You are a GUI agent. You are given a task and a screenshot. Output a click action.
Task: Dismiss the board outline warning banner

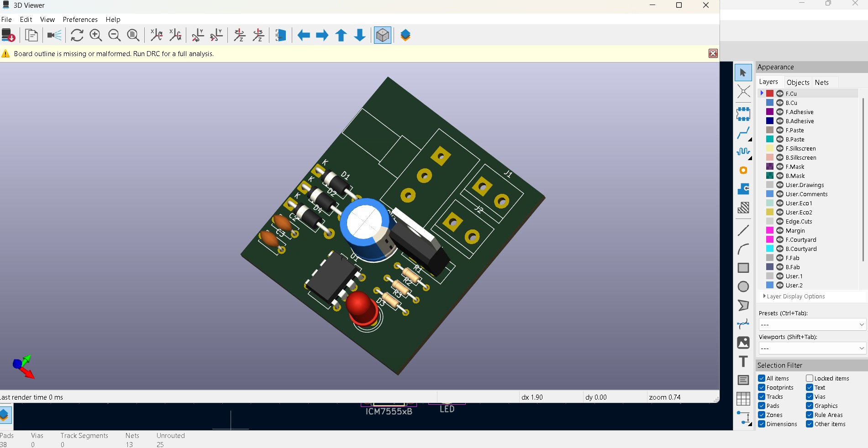[713, 53]
